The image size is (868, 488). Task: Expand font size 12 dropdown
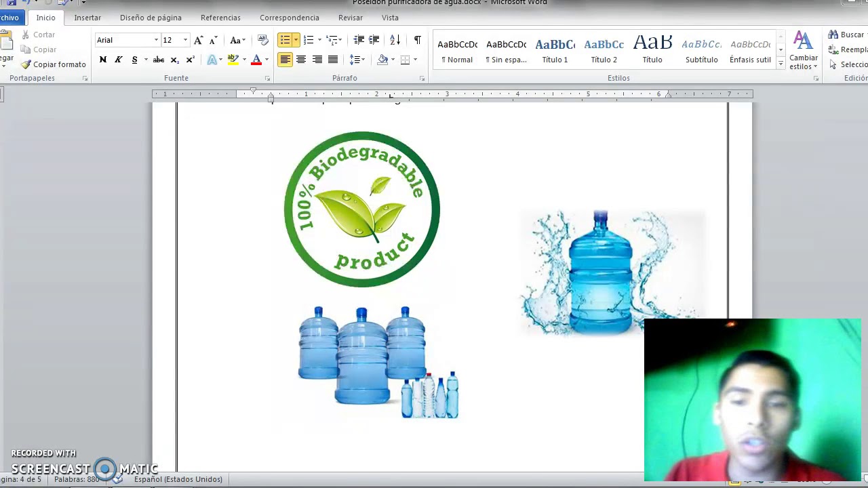point(185,40)
